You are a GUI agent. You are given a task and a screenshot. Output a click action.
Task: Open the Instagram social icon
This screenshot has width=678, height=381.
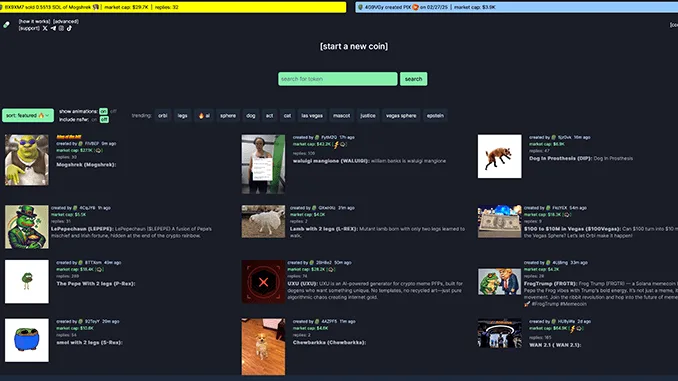pos(61,28)
